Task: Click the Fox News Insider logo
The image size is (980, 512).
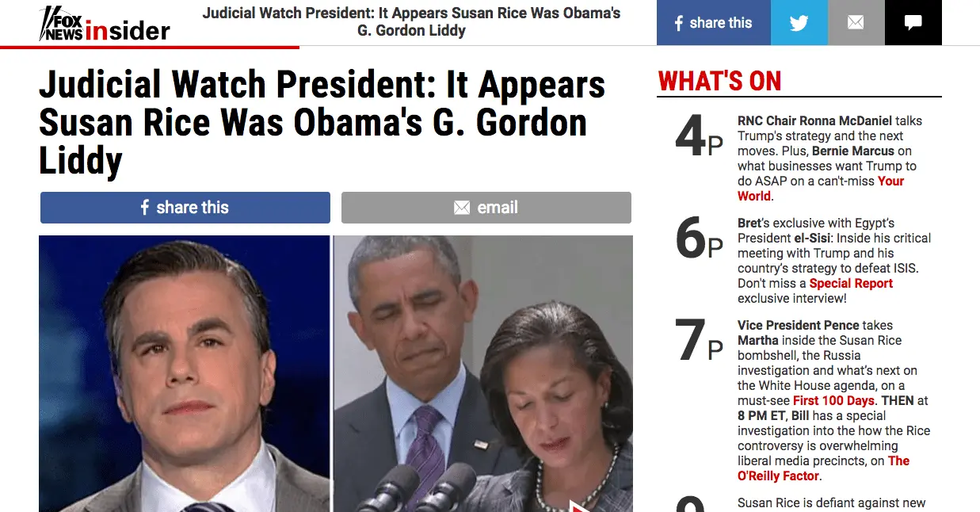Action: (x=104, y=24)
